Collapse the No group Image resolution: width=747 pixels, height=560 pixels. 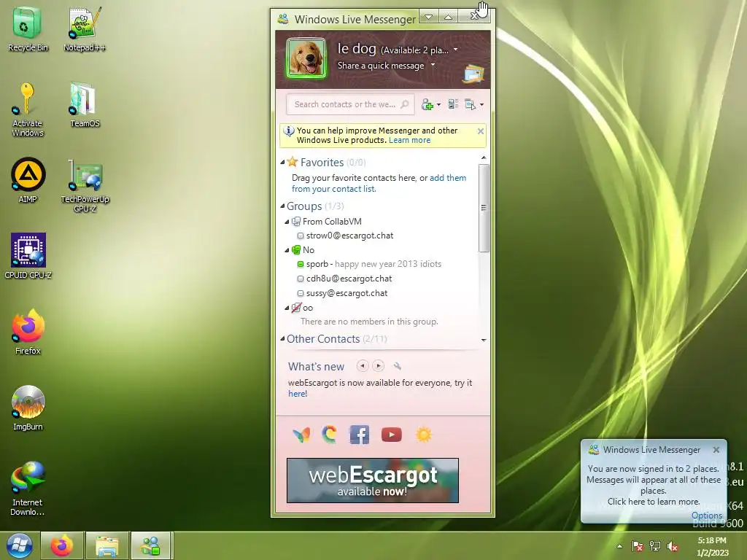pos(287,250)
